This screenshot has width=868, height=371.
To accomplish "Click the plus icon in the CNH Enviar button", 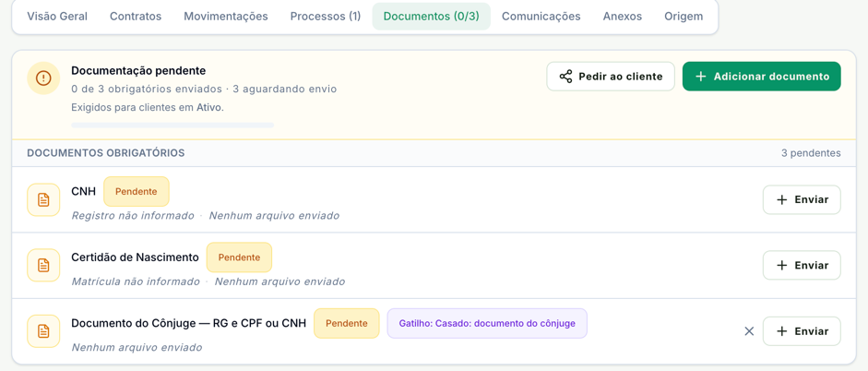I will (x=781, y=200).
